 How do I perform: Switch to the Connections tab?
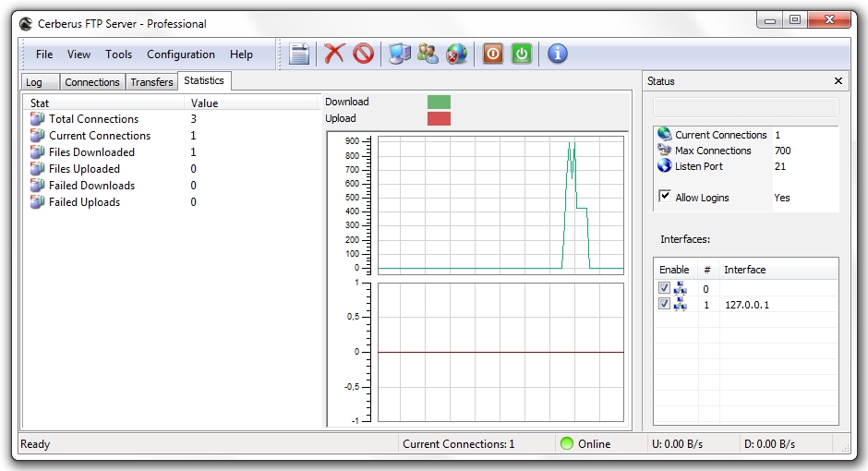92,82
